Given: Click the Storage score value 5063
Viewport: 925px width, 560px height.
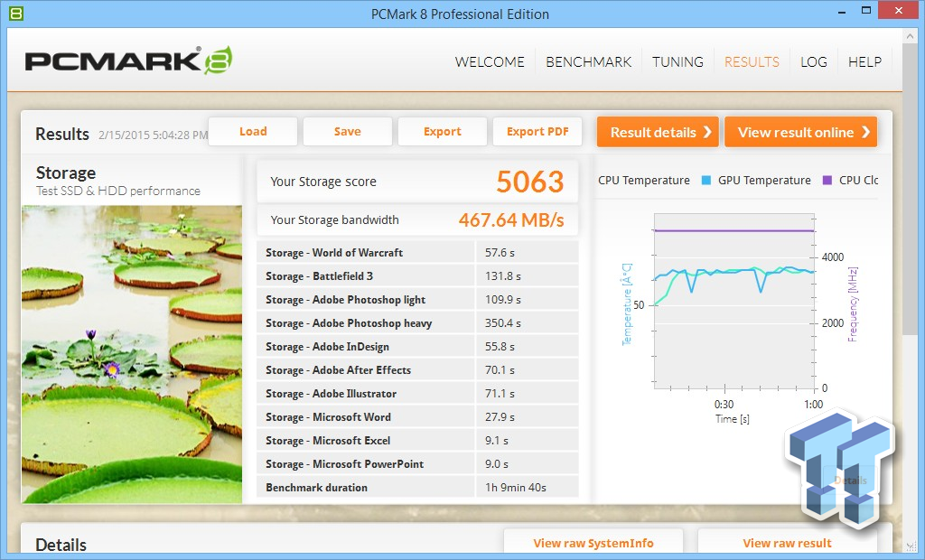Looking at the screenshot, I should [x=529, y=182].
